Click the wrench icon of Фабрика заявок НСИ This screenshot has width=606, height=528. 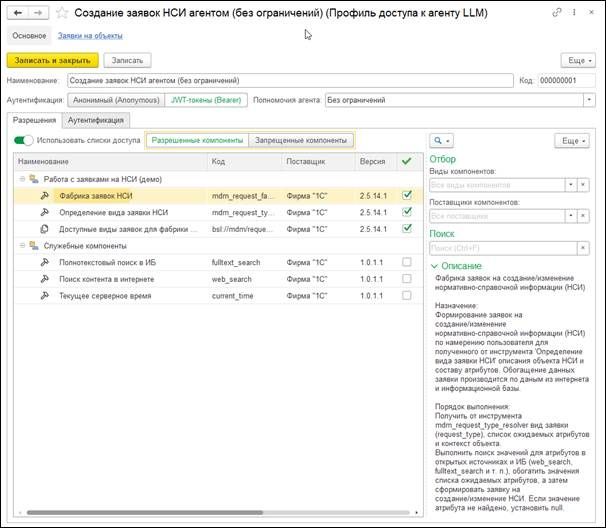point(45,196)
